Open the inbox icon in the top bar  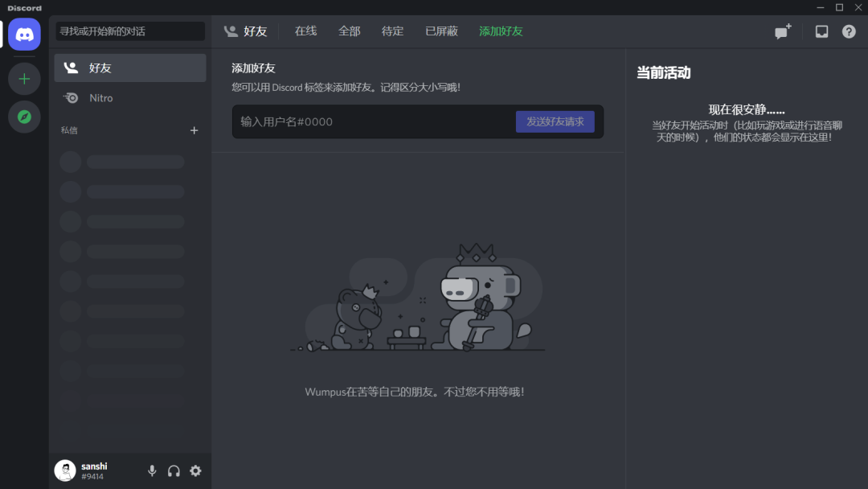[x=821, y=31]
